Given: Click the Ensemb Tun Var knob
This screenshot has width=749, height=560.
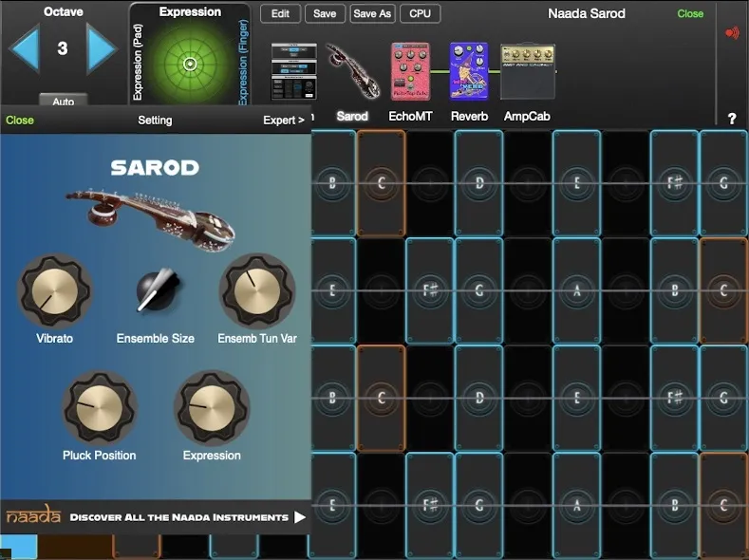Looking at the screenshot, I should pyautogui.click(x=257, y=290).
